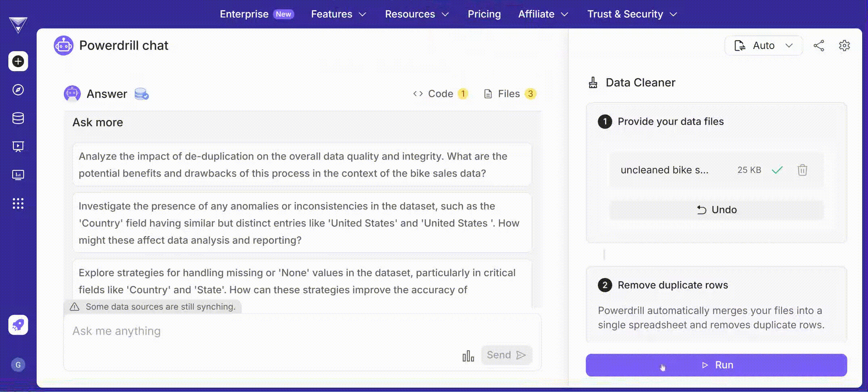Open the apps grid sidebar icon

(x=18, y=203)
